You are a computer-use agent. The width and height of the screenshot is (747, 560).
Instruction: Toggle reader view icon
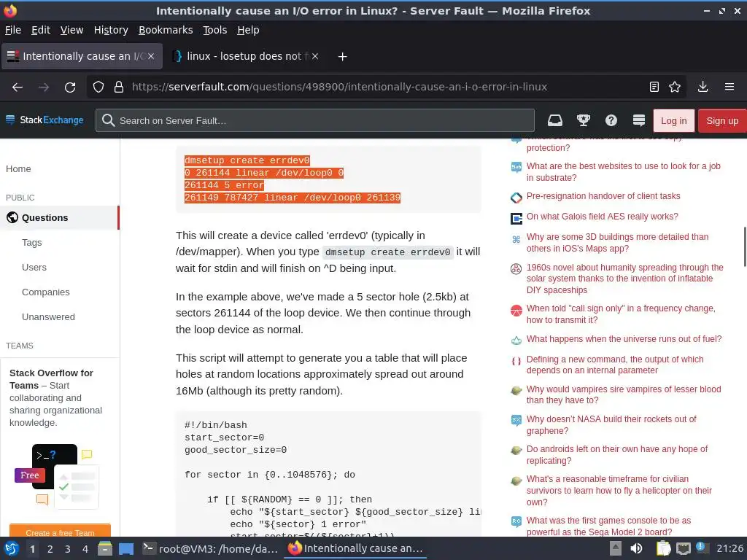pyautogui.click(x=654, y=87)
